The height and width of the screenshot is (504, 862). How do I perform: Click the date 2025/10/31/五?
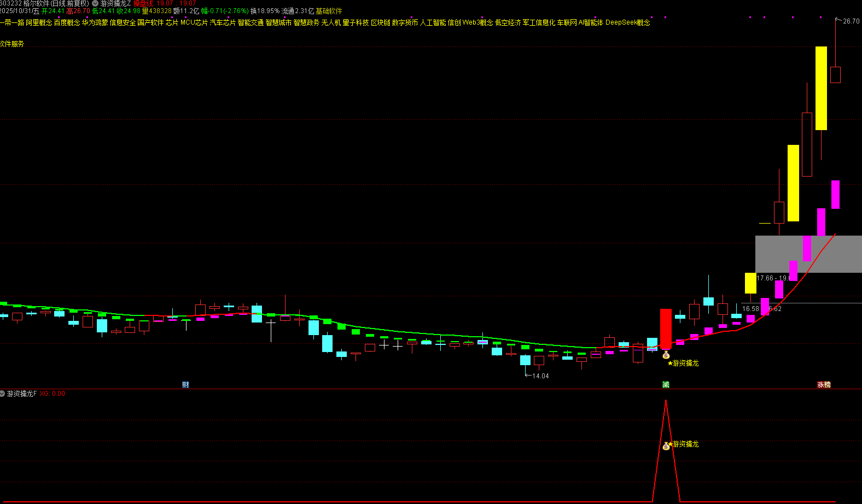click(x=20, y=11)
